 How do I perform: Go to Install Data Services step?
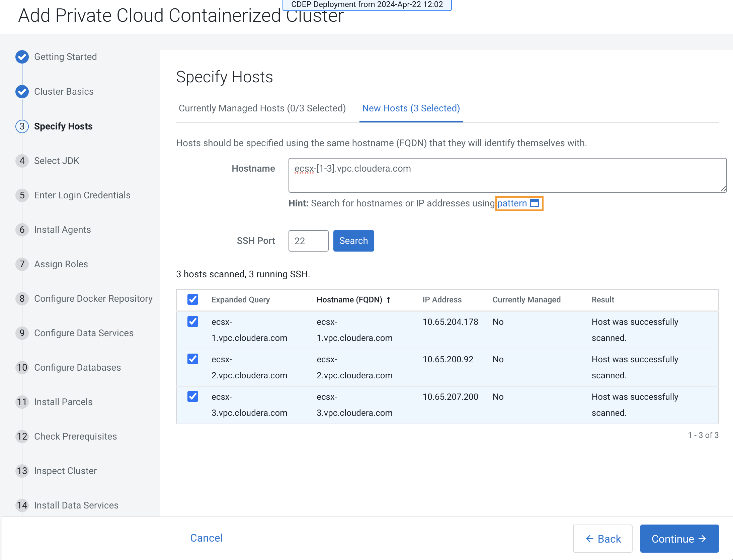[x=76, y=505]
